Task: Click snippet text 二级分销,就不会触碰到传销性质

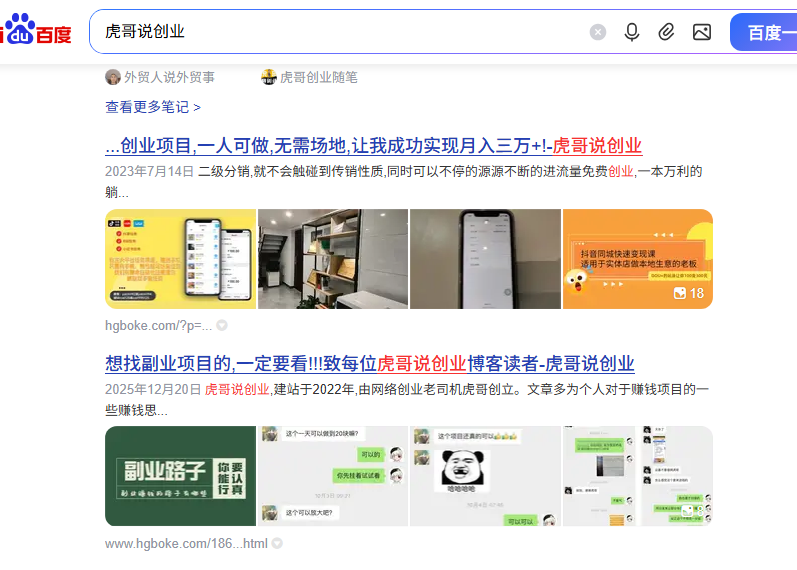Action: [x=291, y=171]
